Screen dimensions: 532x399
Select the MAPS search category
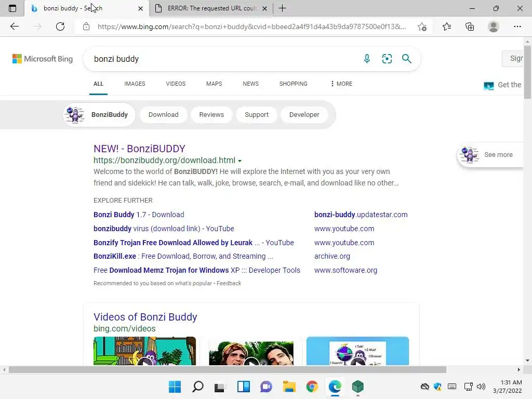[x=214, y=84]
